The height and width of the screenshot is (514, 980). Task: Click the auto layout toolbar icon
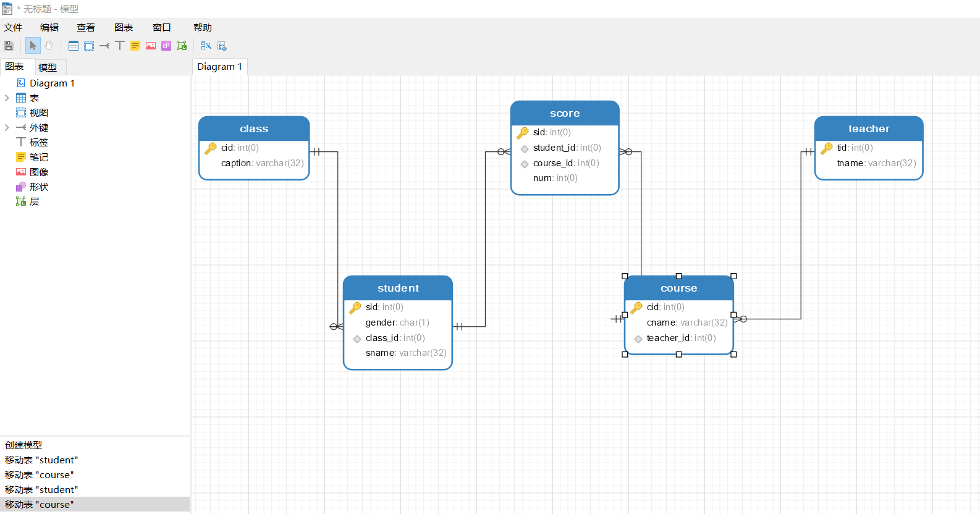(x=206, y=46)
